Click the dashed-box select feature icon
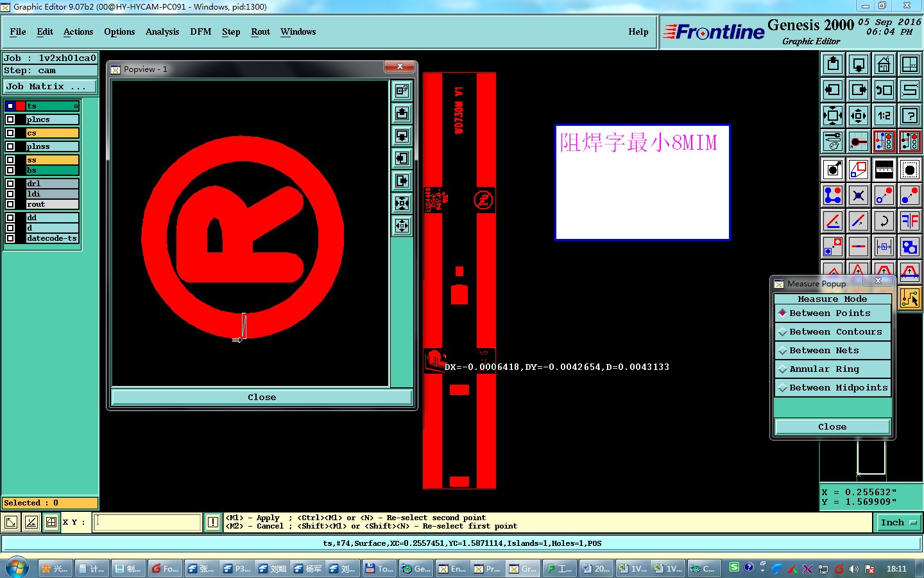 click(x=910, y=170)
